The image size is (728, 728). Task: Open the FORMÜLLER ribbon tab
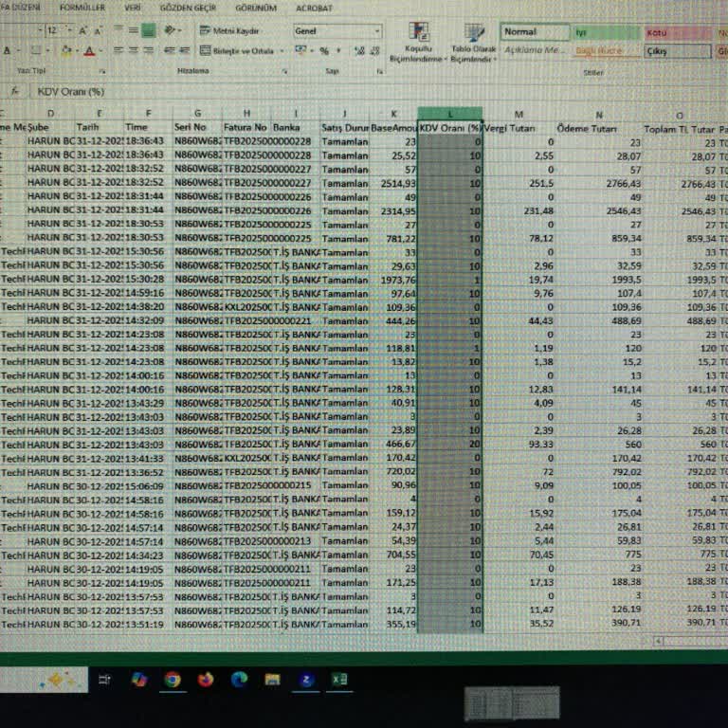(82, 8)
